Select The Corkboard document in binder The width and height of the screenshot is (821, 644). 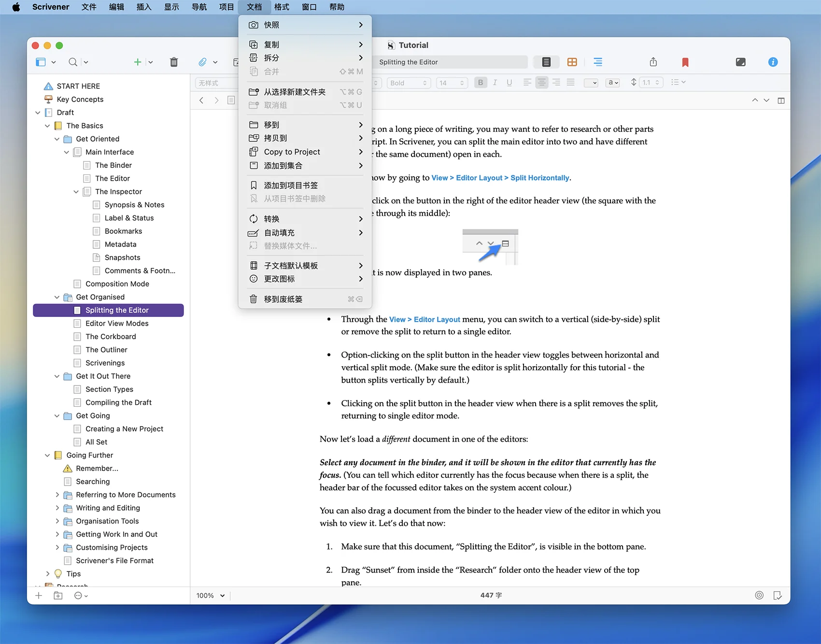pos(111,336)
